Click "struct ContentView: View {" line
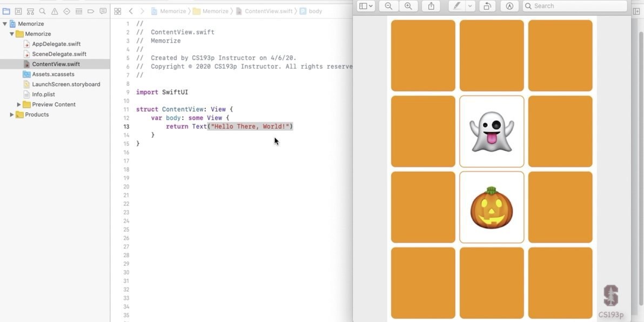 tap(184, 109)
